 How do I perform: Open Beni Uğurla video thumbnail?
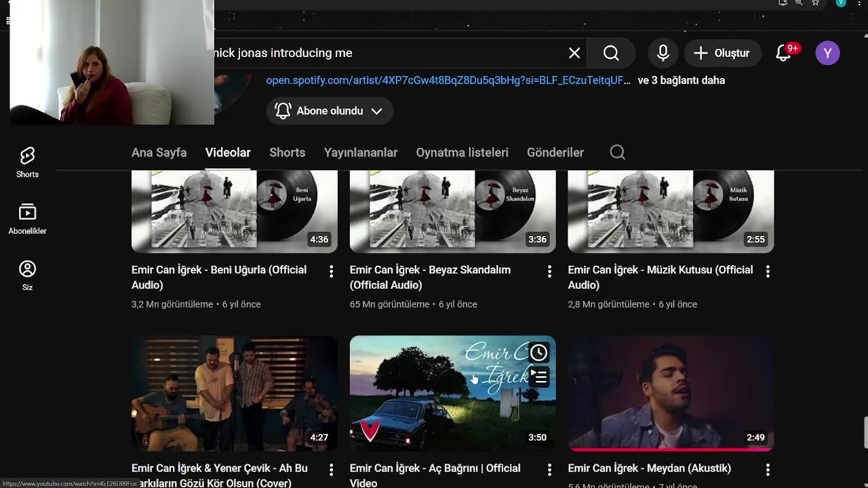235,211
